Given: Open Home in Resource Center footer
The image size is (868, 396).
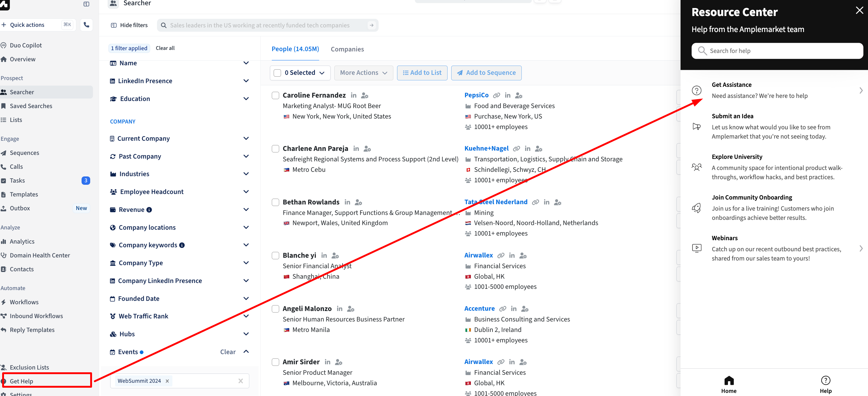Looking at the screenshot, I should pyautogui.click(x=729, y=385).
